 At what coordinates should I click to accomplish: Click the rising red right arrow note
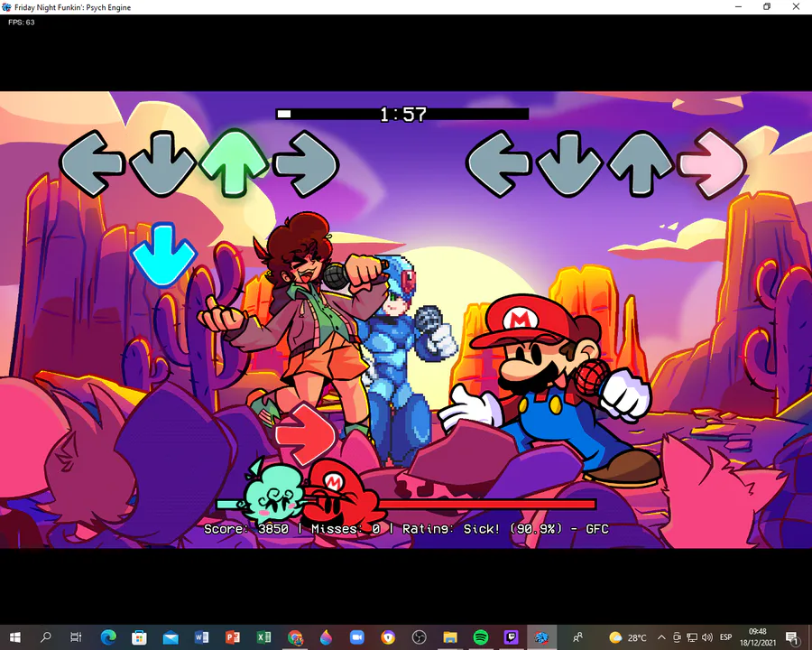point(306,434)
